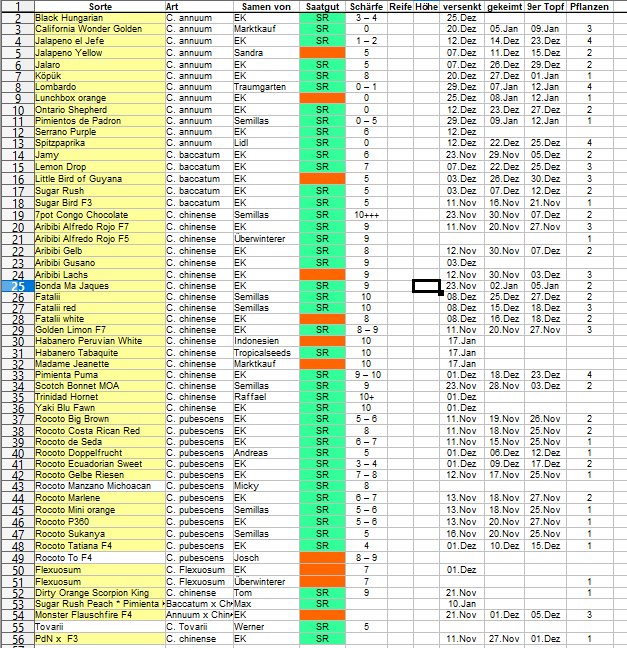627x648 pixels.
Task: Click the "Black Hungarian" variety cell
Action: pos(98,18)
